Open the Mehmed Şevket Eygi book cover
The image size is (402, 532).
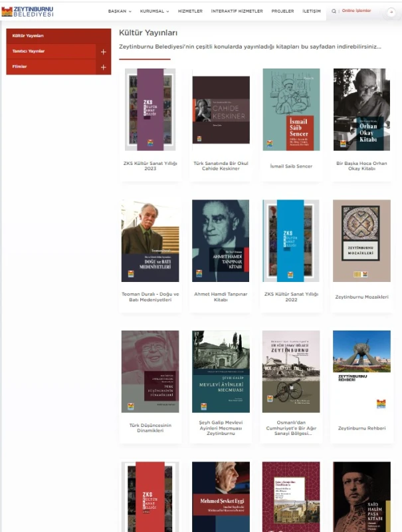pyautogui.click(x=221, y=497)
